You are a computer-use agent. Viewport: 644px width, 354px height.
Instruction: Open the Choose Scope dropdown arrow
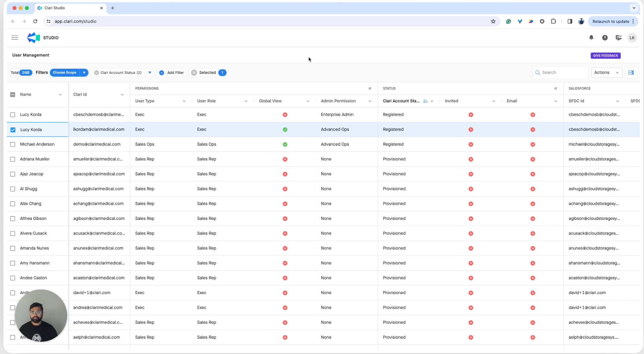[84, 73]
